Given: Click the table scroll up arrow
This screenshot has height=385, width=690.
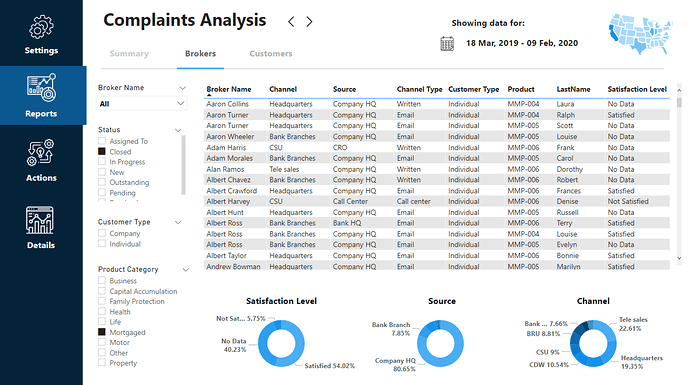Looking at the screenshot, I should pos(679,90).
